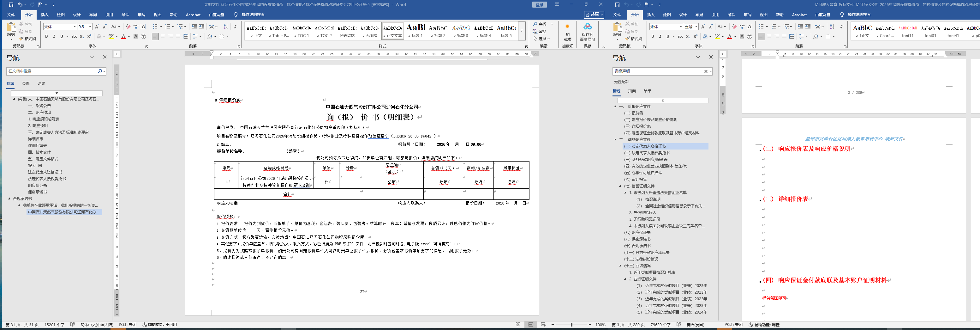Click Find button in left editing group
The image size is (980, 330).
tap(540, 24)
